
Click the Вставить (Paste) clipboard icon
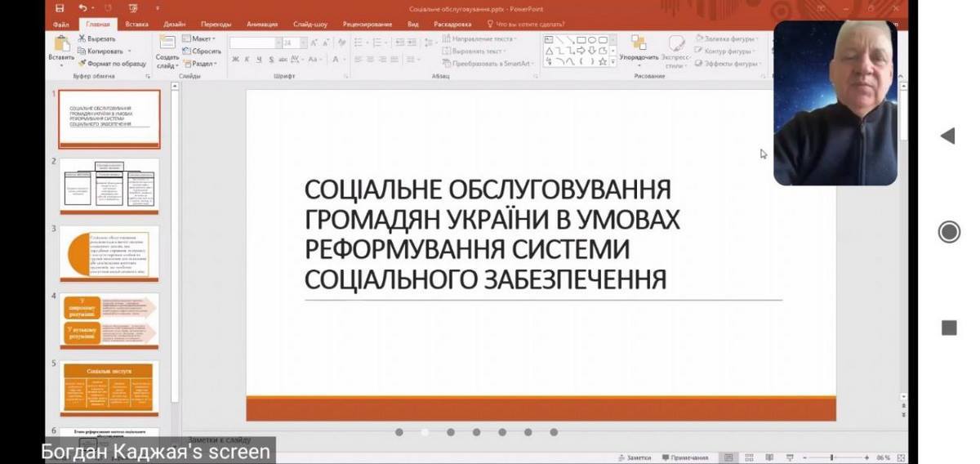pyautogui.click(x=61, y=43)
